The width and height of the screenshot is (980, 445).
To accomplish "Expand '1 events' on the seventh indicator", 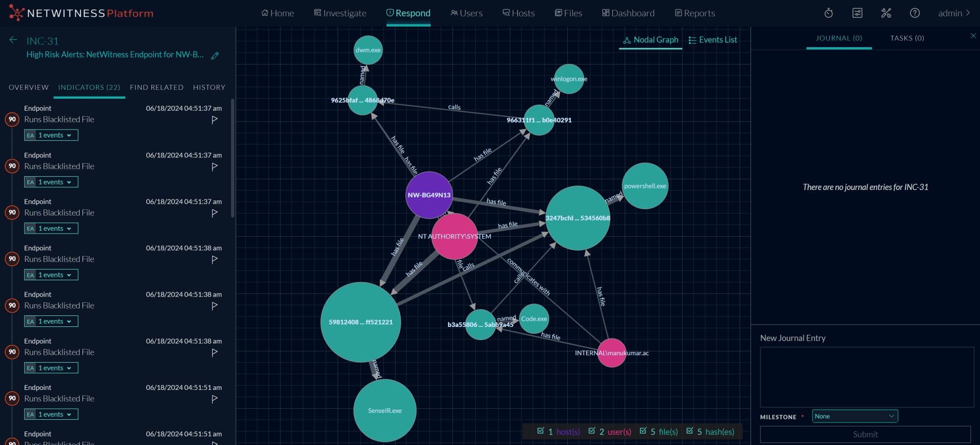I will [51, 415].
